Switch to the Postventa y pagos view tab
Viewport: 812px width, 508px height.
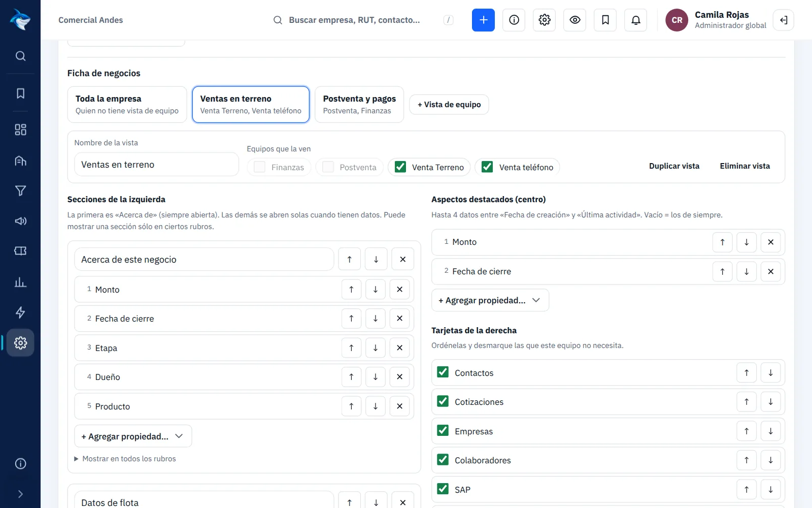click(359, 104)
